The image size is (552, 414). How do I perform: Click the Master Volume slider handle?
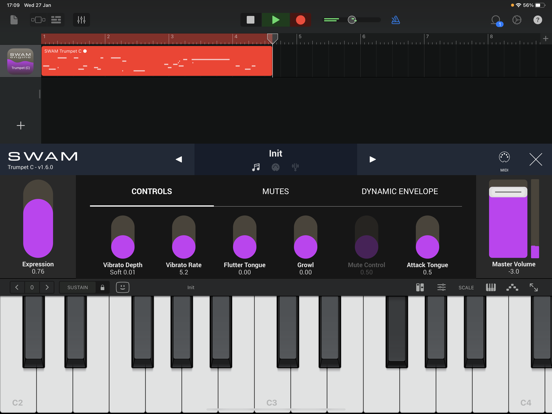tap(508, 192)
